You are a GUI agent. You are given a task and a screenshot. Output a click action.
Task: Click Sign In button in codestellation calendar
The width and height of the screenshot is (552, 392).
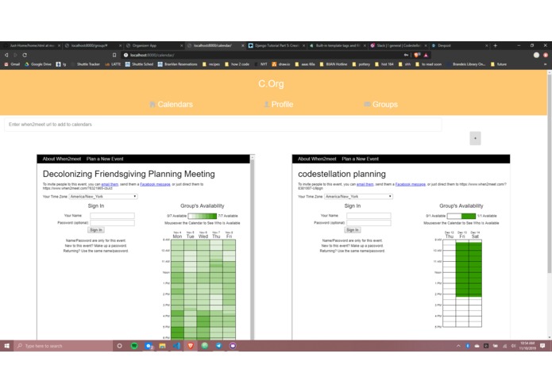click(353, 230)
